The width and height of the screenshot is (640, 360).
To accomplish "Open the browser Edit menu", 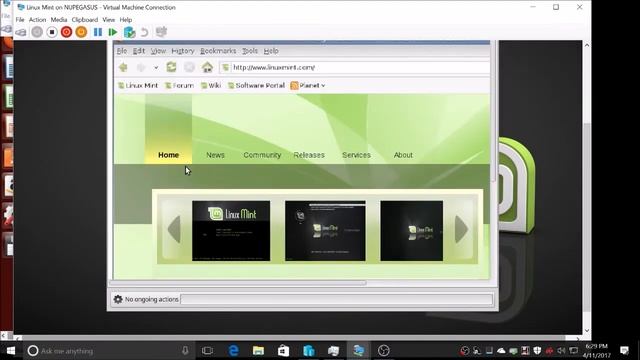I will (139, 51).
